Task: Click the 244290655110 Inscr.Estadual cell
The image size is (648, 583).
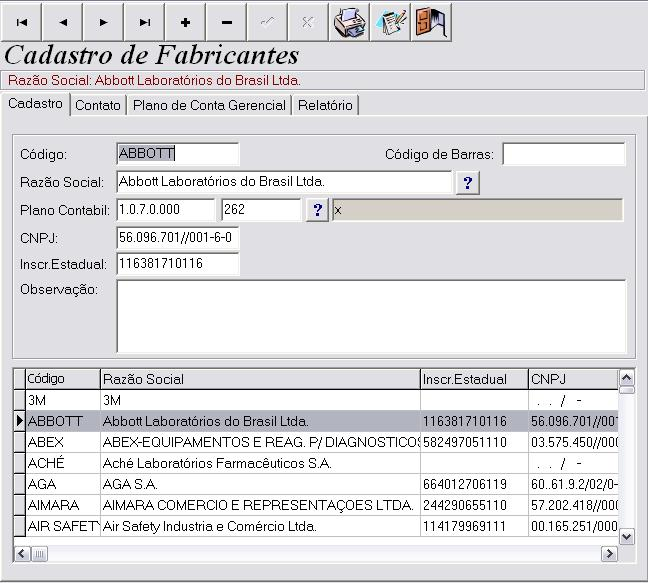Action: click(474, 505)
